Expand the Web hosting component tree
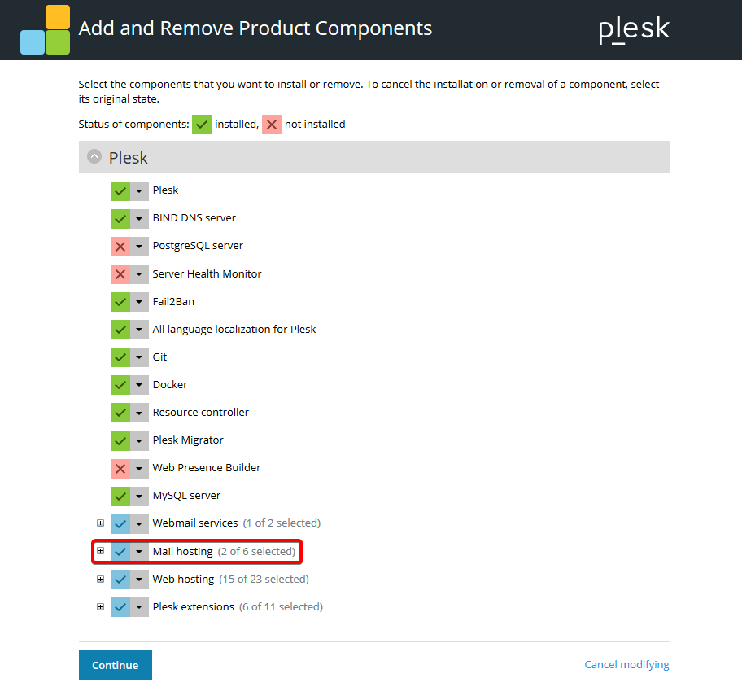The image size is (742, 700). (100, 579)
